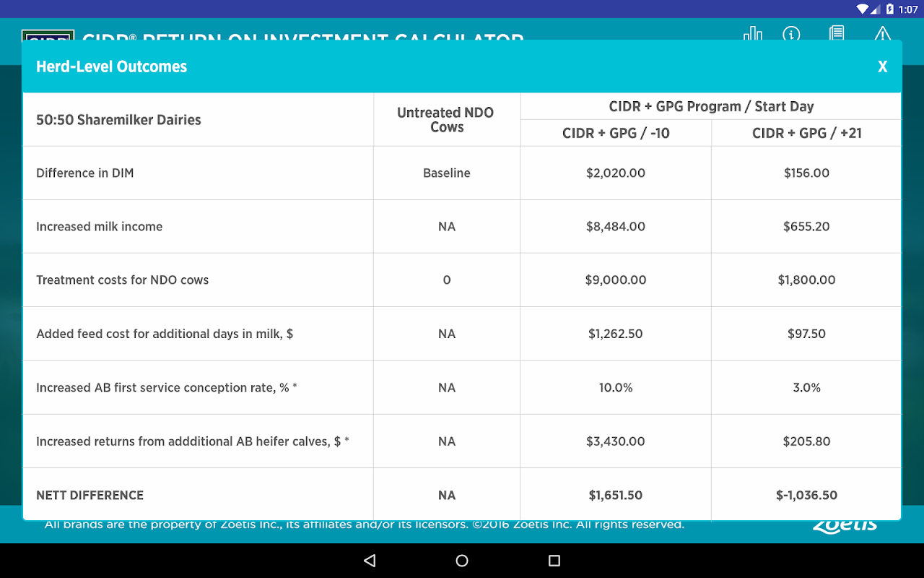
Task: Select the 50:50 Sharemilker Dairies heading
Action: [118, 120]
